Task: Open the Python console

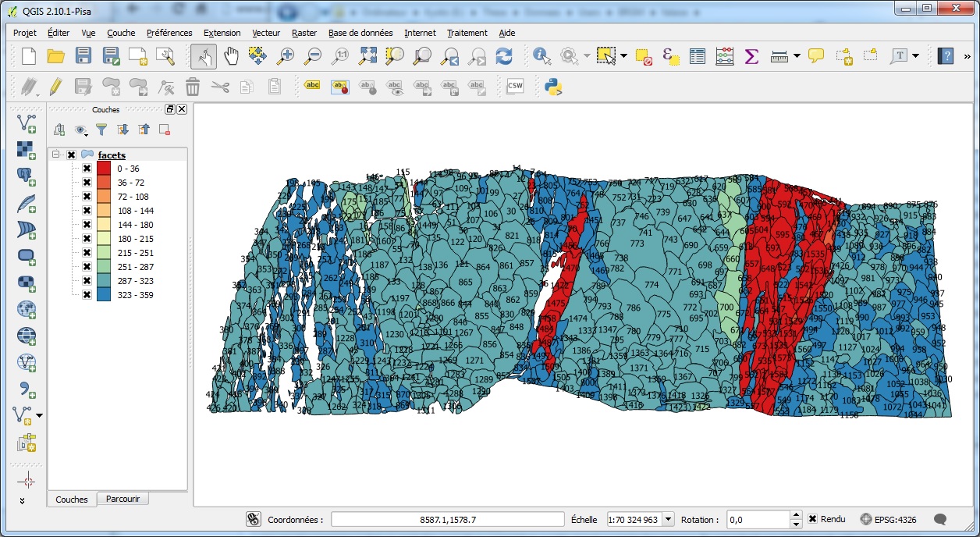Action: [554, 86]
